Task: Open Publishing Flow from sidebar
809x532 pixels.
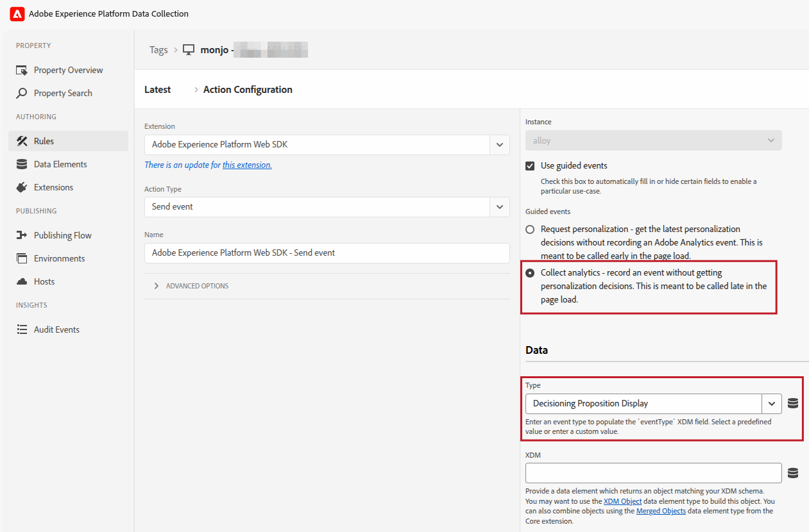Action: (x=62, y=235)
